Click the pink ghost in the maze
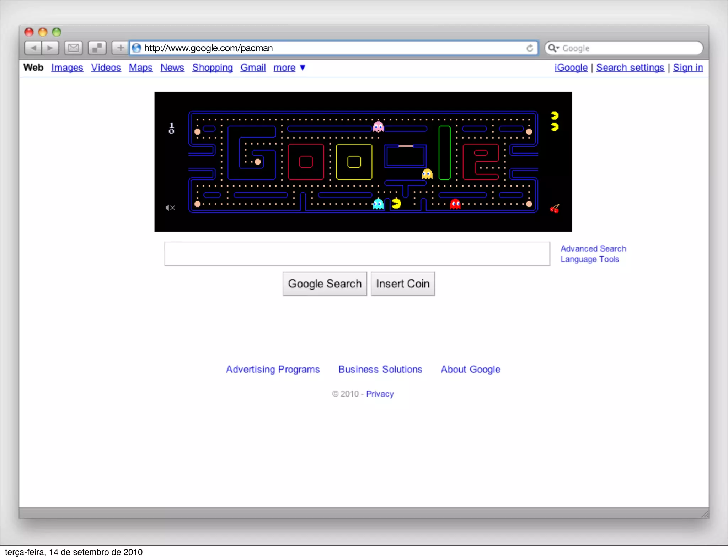Viewport: 728px width, 560px height. pos(378,127)
